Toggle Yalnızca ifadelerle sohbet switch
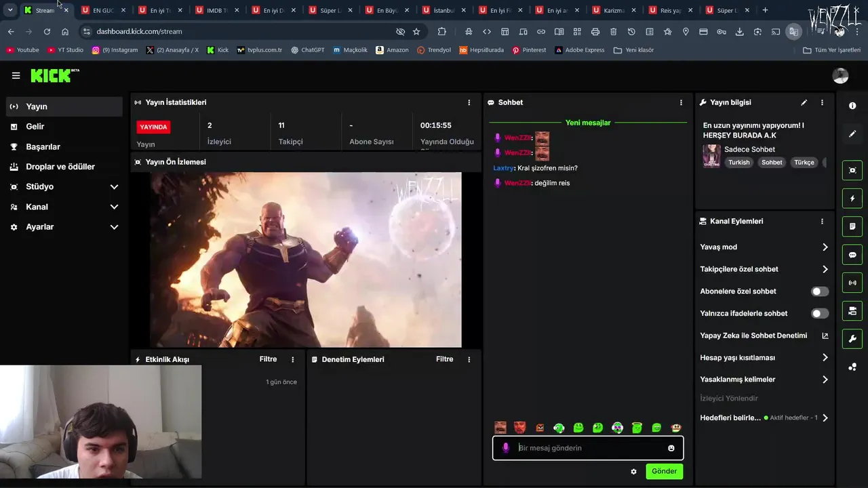 point(820,313)
